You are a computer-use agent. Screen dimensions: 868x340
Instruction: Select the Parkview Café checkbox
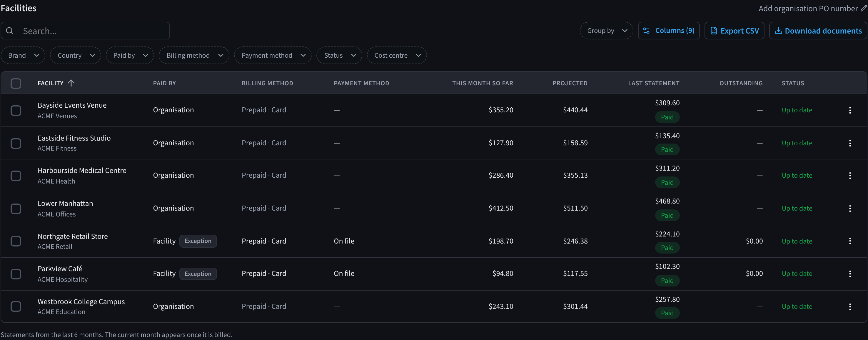tap(16, 274)
